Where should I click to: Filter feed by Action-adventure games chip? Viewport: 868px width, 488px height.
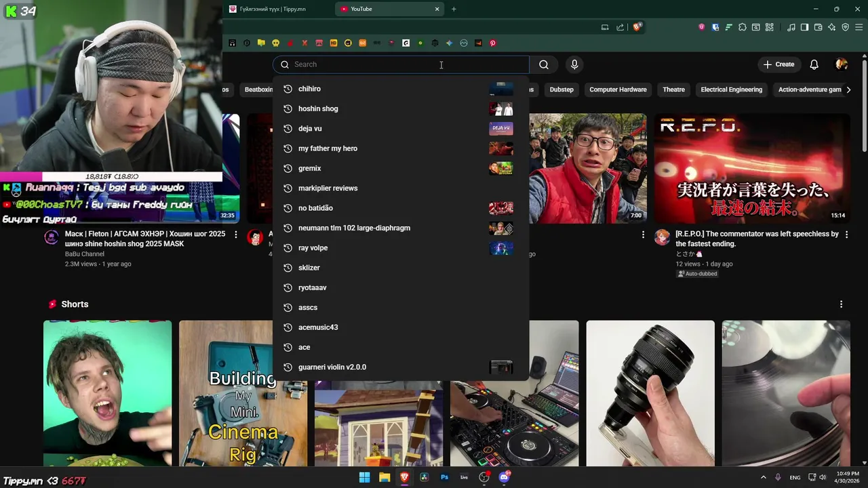click(x=810, y=89)
